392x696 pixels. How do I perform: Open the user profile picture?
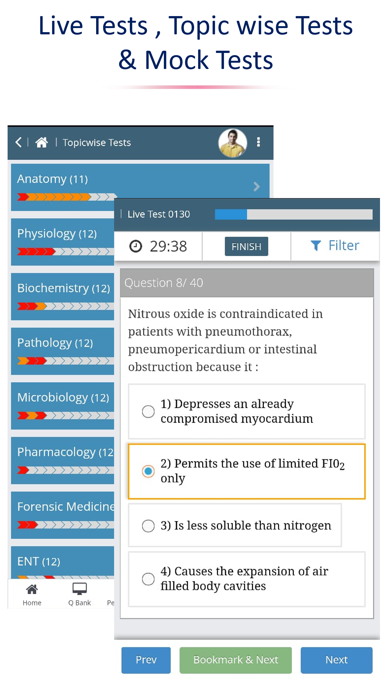pyautogui.click(x=232, y=143)
